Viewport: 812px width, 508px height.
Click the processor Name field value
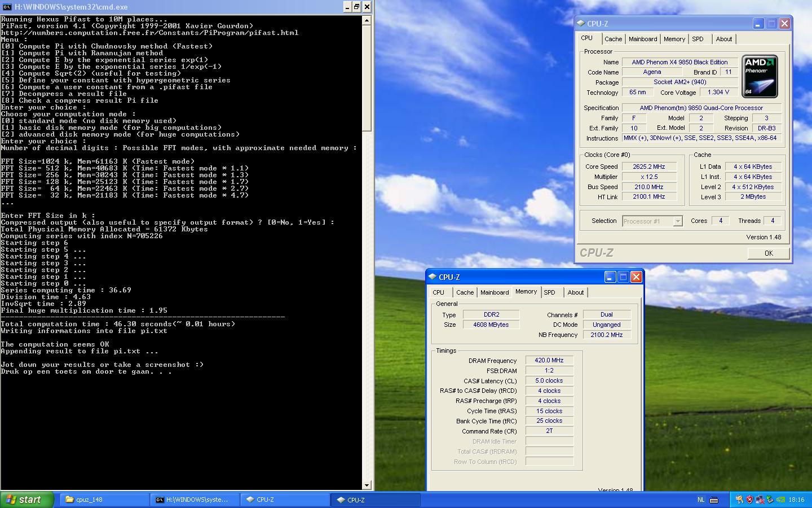(679, 62)
